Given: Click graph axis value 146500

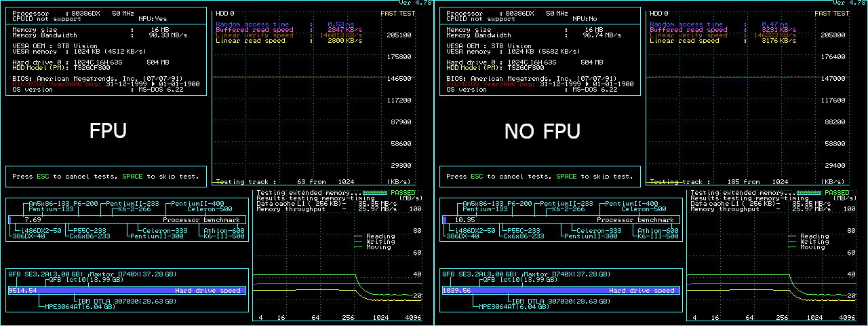Looking at the screenshot, I should click(x=397, y=79).
